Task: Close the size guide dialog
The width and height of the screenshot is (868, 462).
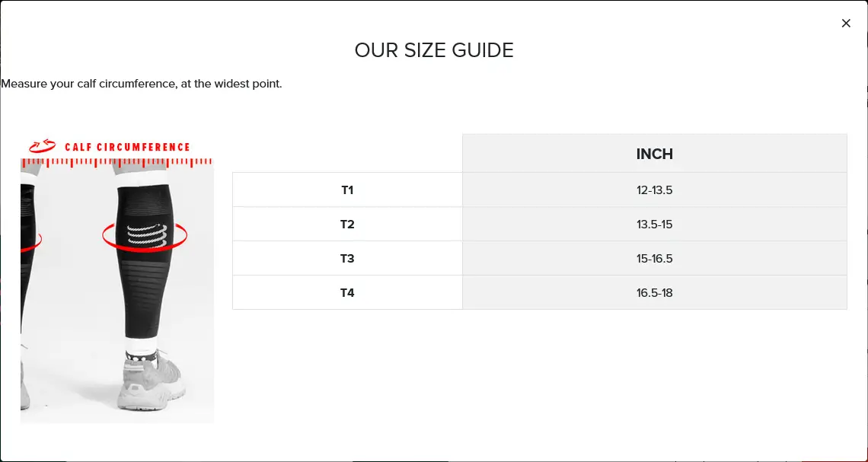Action: (845, 24)
